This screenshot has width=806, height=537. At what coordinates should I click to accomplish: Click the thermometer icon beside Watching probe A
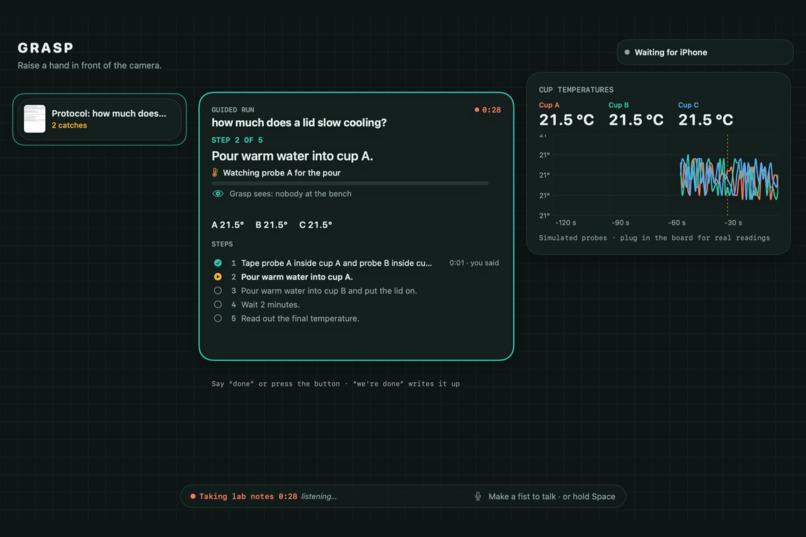[x=215, y=173]
